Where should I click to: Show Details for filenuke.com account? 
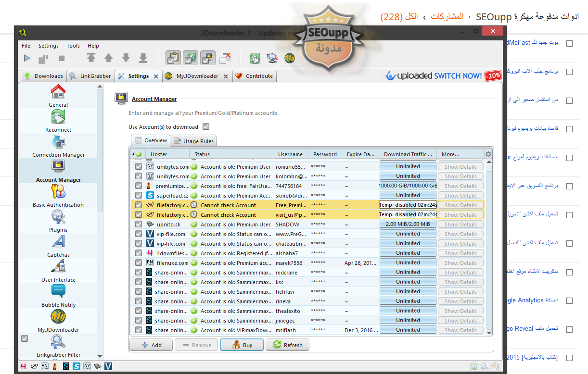point(460,262)
